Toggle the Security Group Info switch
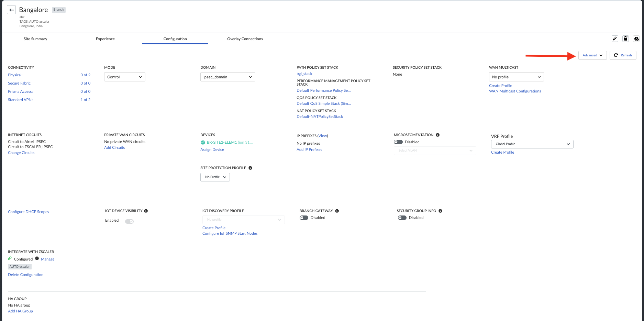 click(x=402, y=218)
